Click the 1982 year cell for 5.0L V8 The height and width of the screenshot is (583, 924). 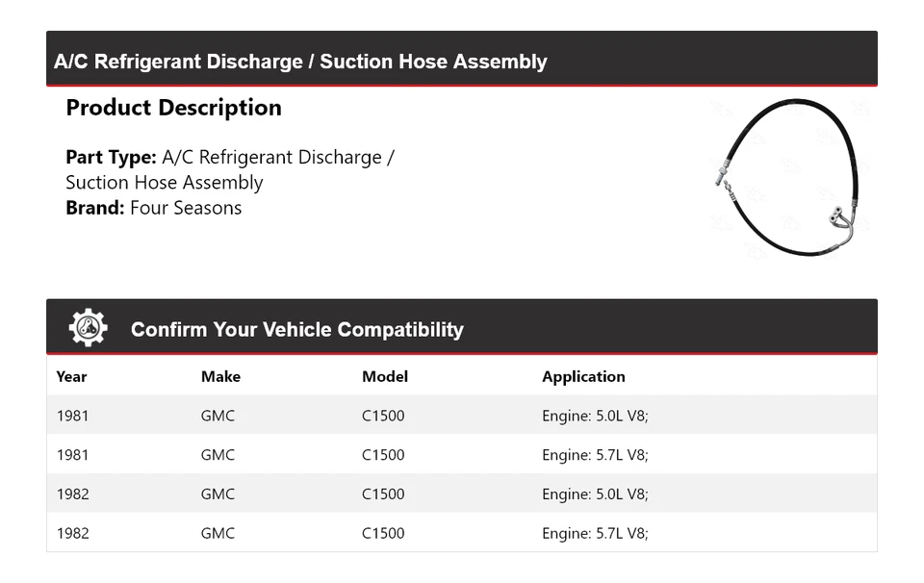(72, 494)
